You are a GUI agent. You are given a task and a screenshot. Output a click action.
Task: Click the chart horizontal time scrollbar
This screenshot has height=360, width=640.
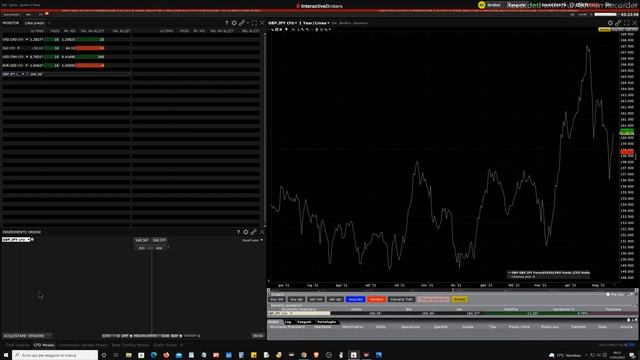pos(452,290)
